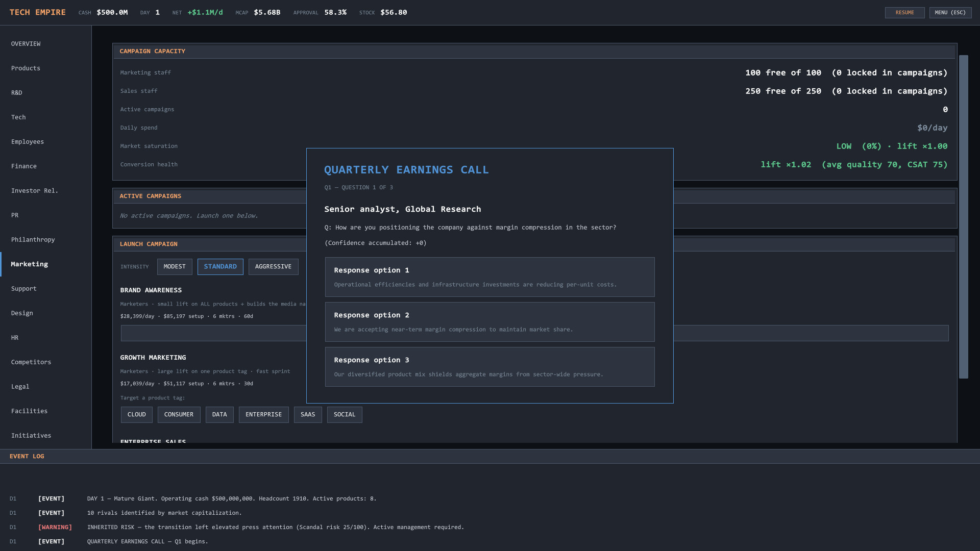980x551 pixels.
Task: Select PR in the sidebar
Action: pos(46,215)
